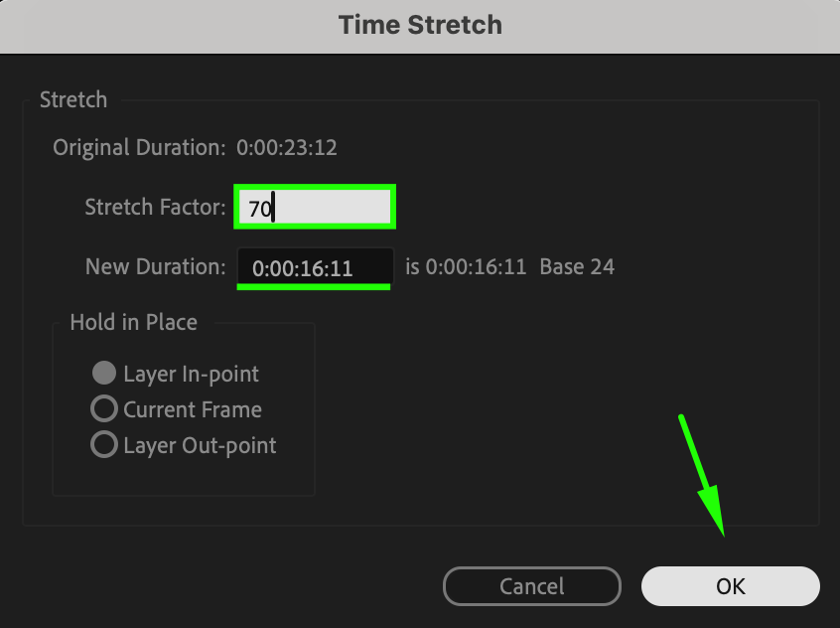This screenshot has width=840, height=628.
Task: Click the "New Duration:" label
Action: (x=156, y=266)
